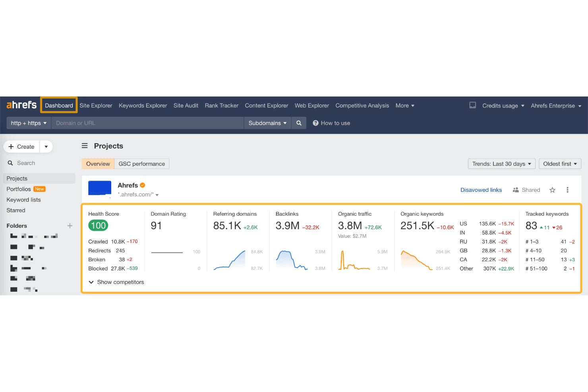Click the verified badge next to Ahrefs

pos(143,185)
